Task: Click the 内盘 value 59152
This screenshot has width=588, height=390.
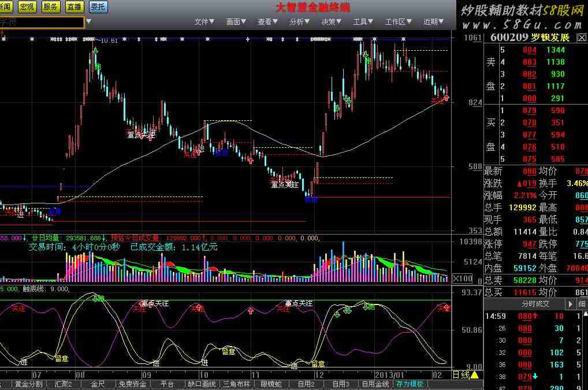Action: (x=525, y=268)
